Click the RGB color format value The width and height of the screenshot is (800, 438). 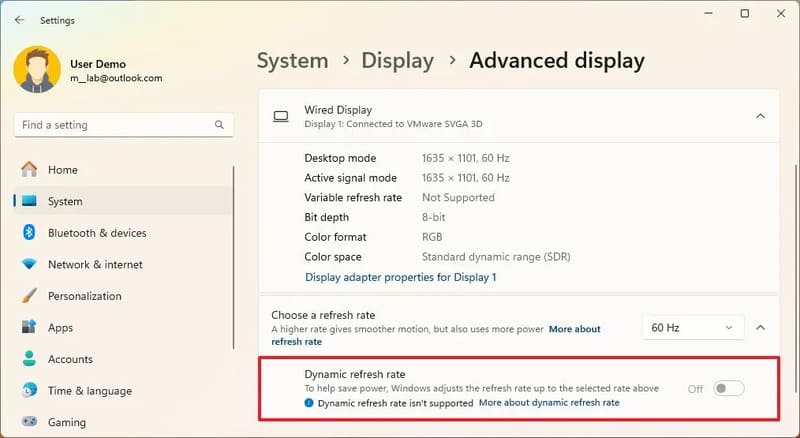pos(432,237)
